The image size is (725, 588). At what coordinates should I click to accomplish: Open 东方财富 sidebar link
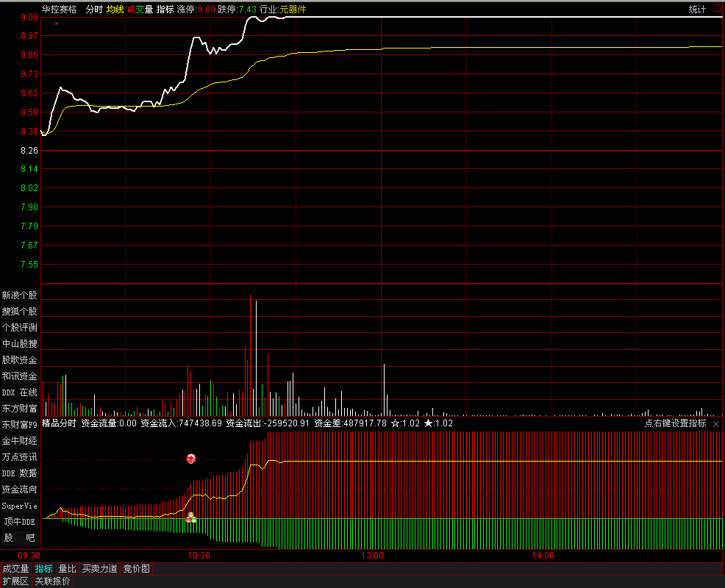click(x=19, y=408)
